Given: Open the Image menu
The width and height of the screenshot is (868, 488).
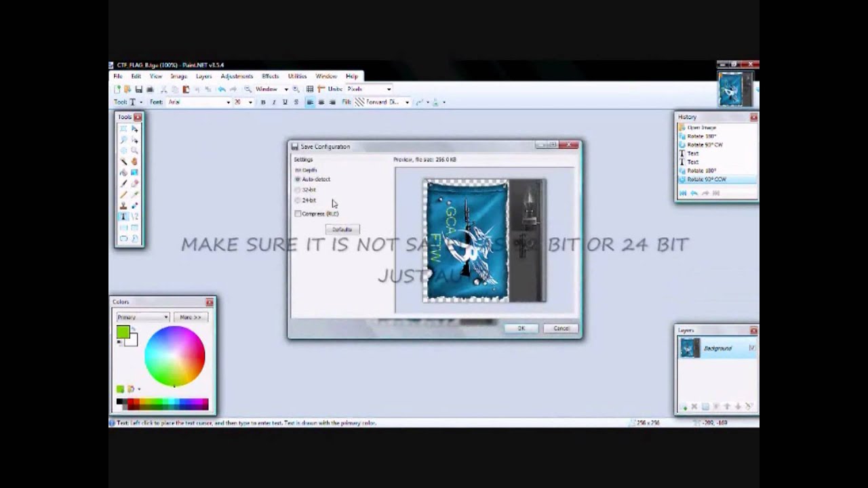Looking at the screenshot, I should coord(178,76).
